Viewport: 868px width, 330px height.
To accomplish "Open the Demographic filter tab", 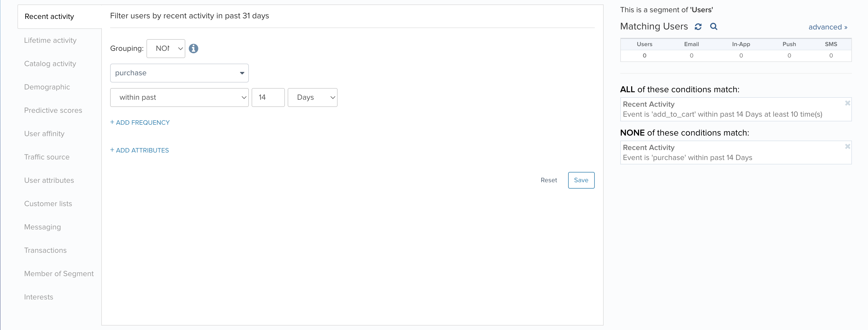I will click(47, 87).
